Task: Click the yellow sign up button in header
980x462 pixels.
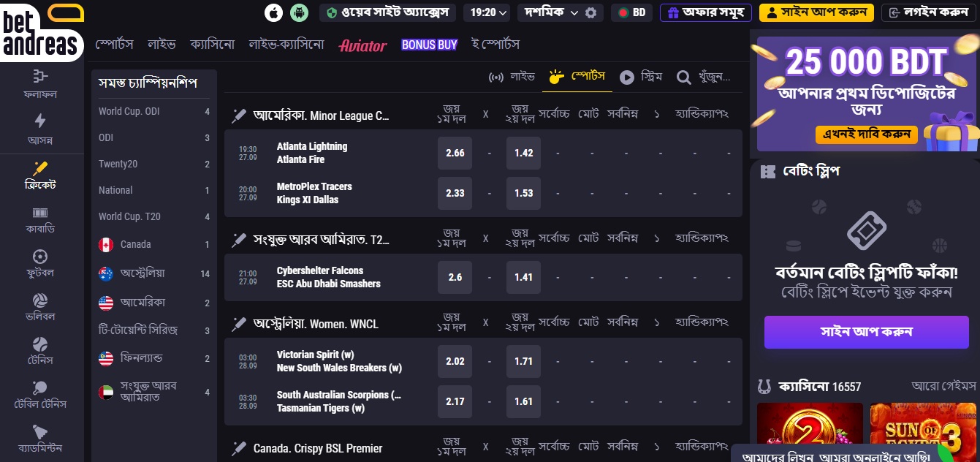Action: pyautogui.click(x=816, y=12)
